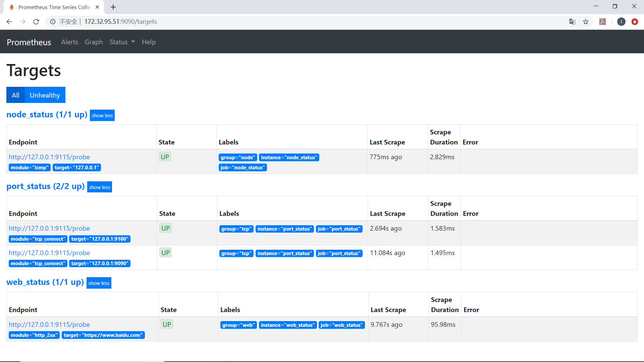Screen dimensions: 644x362
Task: Open the PDF extension icon
Action: [x=603, y=22]
